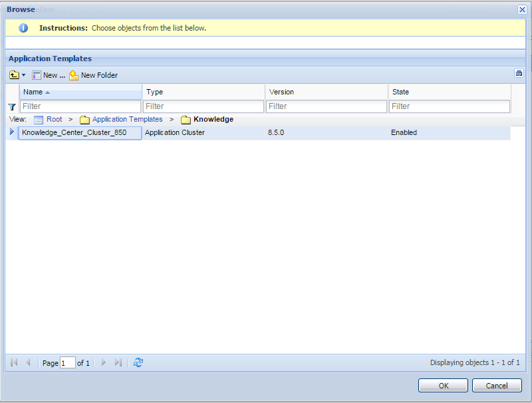Image resolution: width=532 pixels, height=403 pixels.
Task: Create a New Folder
Action: [93, 75]
